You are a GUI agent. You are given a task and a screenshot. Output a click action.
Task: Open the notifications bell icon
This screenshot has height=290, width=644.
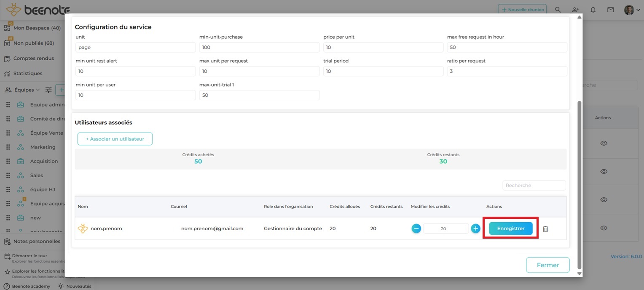(593, 10)
